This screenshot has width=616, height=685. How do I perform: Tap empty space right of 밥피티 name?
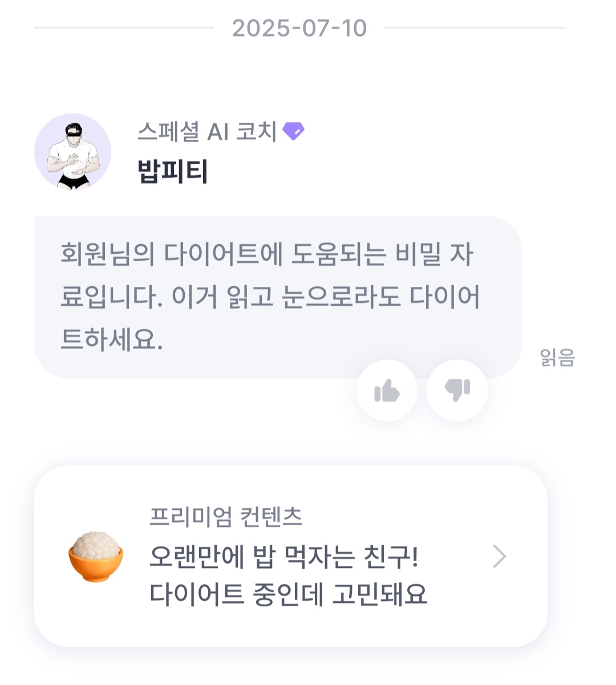pos(371,171)
